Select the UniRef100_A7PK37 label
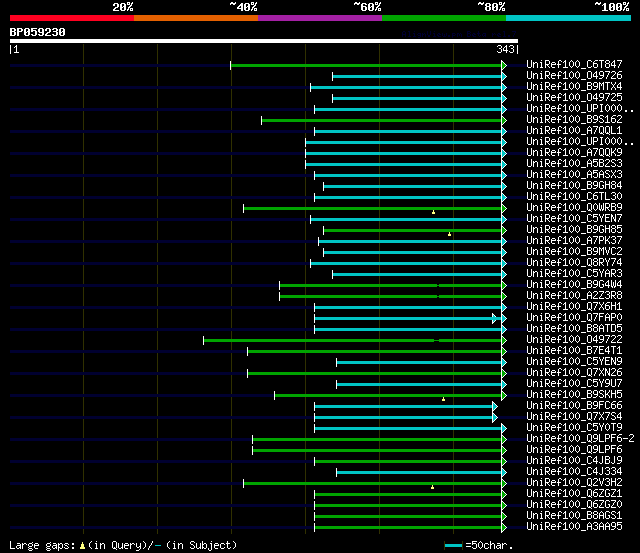This screenshot has height=553, width=640. click(x=574, y=241)
